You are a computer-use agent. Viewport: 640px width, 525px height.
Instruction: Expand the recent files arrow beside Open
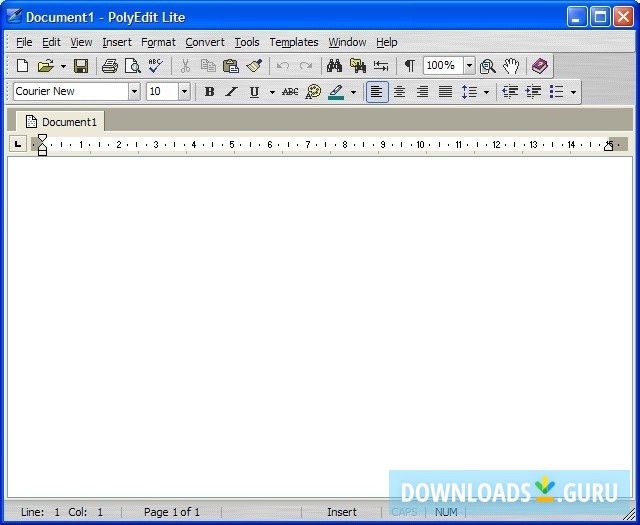point(63,66)
